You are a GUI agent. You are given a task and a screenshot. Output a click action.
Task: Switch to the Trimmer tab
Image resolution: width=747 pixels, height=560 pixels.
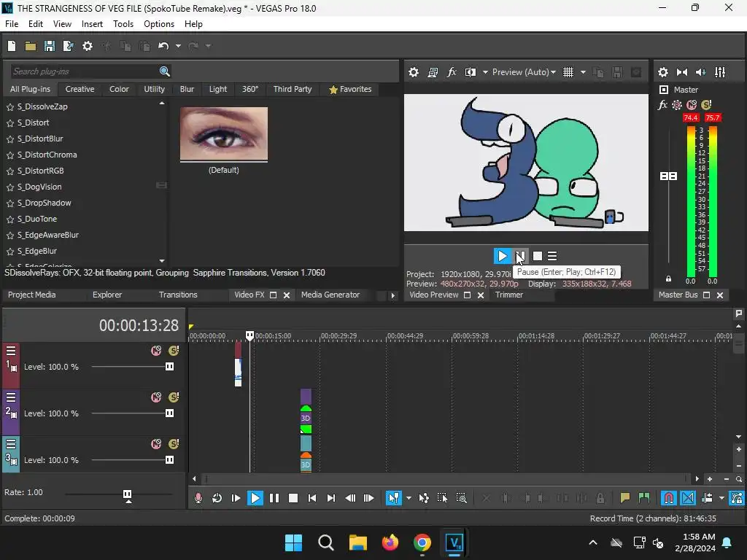[x=509, y=295]
